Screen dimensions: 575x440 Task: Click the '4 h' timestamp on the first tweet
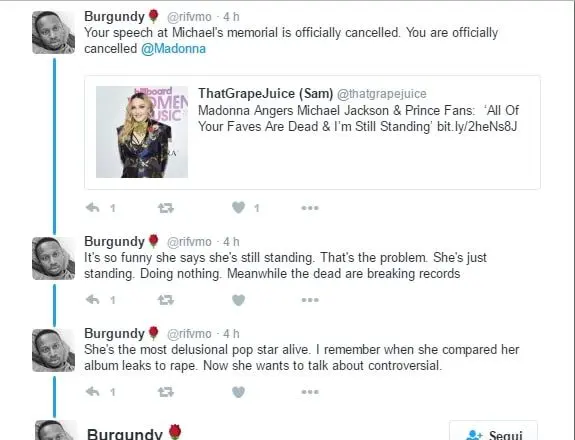coord(231,17)
